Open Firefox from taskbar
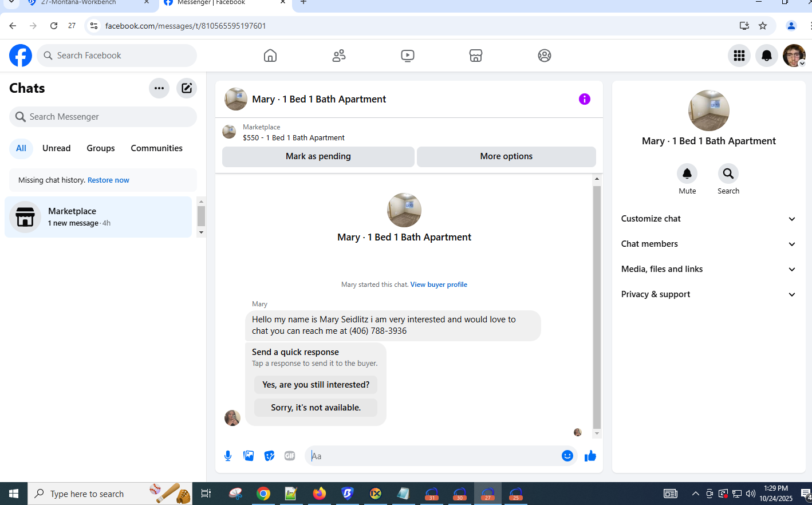This screenshot has height=505, width=812. point(319,494)
